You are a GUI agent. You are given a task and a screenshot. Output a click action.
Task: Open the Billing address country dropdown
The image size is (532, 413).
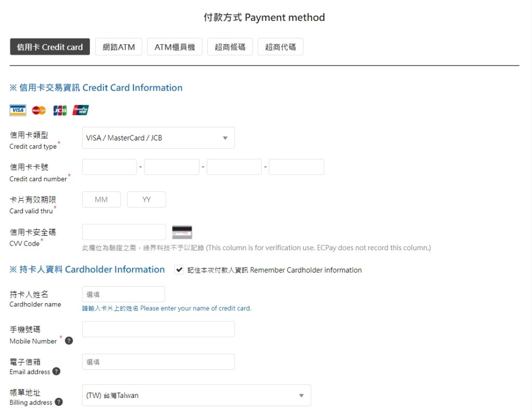[196, 395]
